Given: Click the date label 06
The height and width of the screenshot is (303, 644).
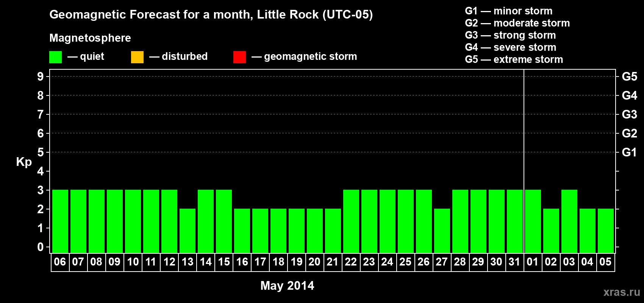Looking at the screenshot, I should [x=60, y=262].
